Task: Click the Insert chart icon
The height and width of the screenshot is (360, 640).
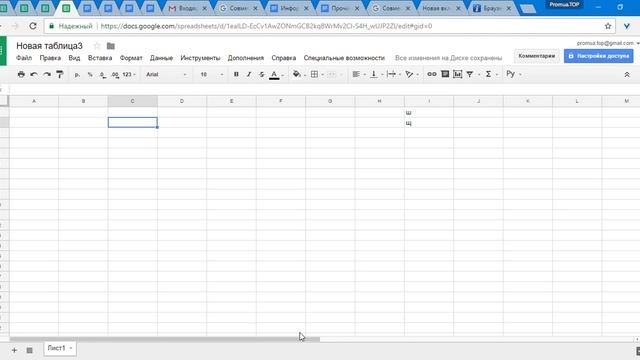Action: 458,74
